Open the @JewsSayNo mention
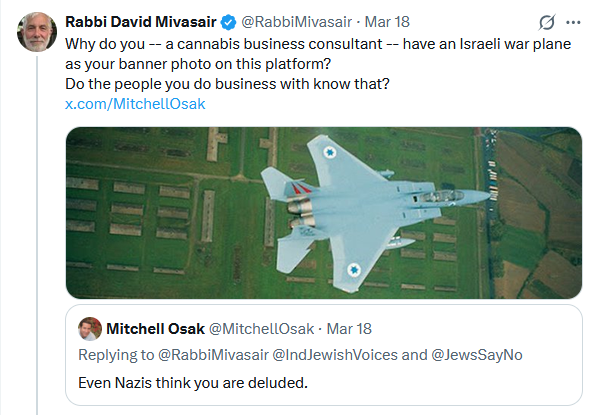 click(x=477, y=355)
